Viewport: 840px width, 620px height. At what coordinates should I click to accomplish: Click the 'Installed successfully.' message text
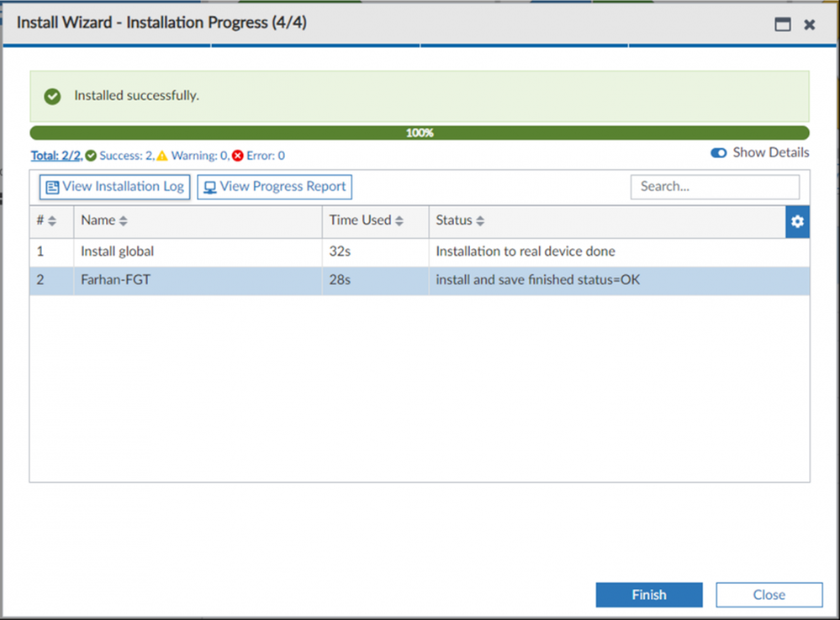pyautogui.click(x=136, y=95)
